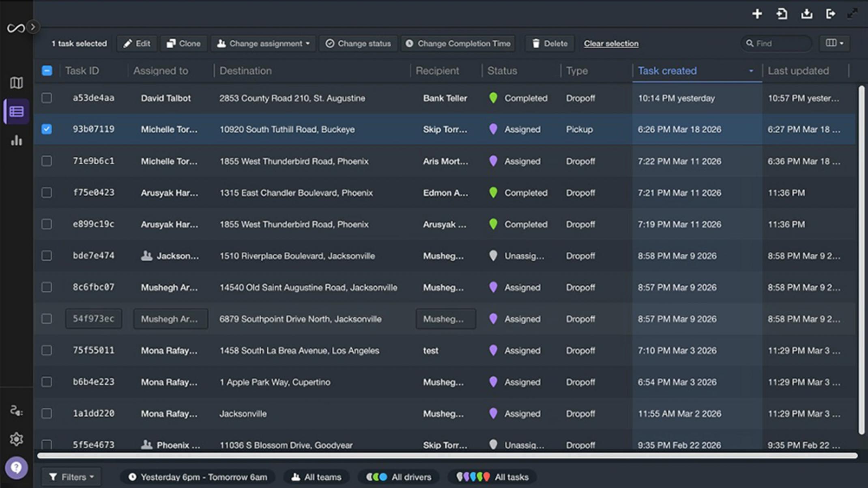Viewport: 868px width, 488px height.
Task: Click green Completed pin for a53de4aa
Action: pos(493,98)
